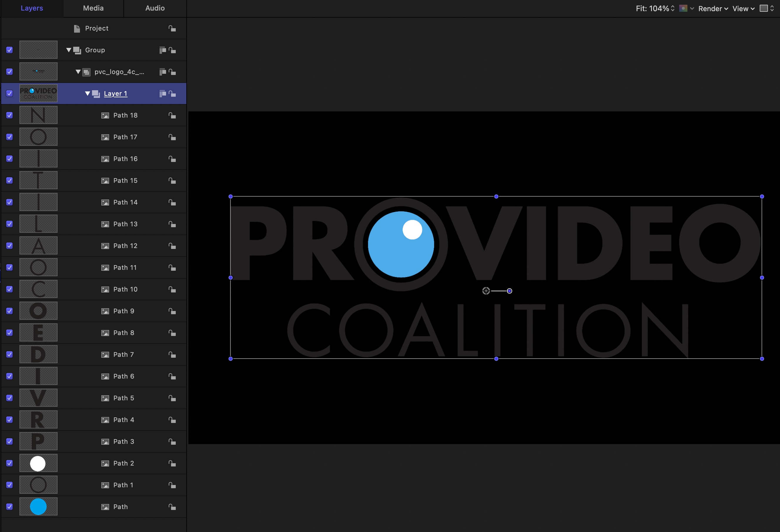
Task: Click the lock icon on Path 9 layer
Action: click(172, 311)
